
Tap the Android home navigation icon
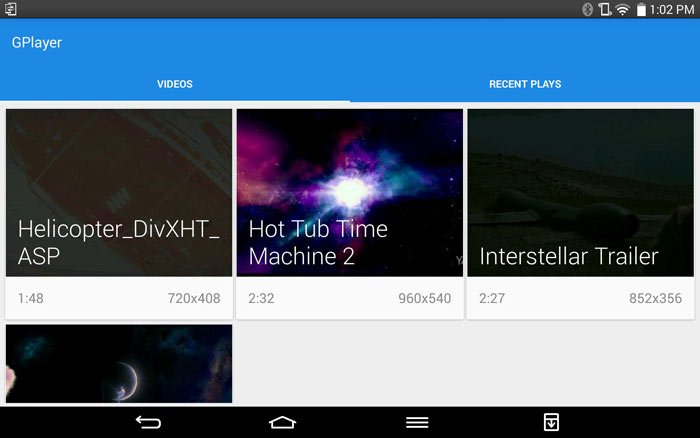[283, 422]
